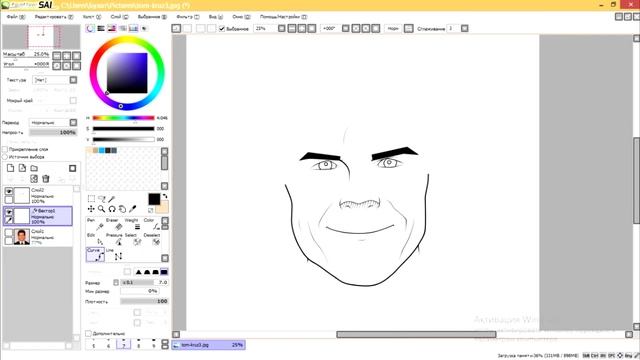Toggle the Выбранное checkbox in toolbar
The height and width of the screenshot is (360, 640).
[x=222, y=29]
